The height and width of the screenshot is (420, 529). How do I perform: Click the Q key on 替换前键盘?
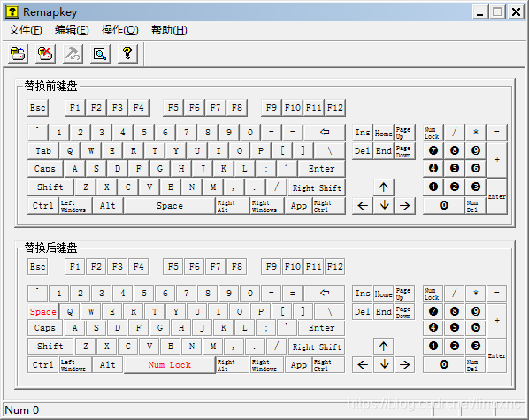[x=70, y=151]
